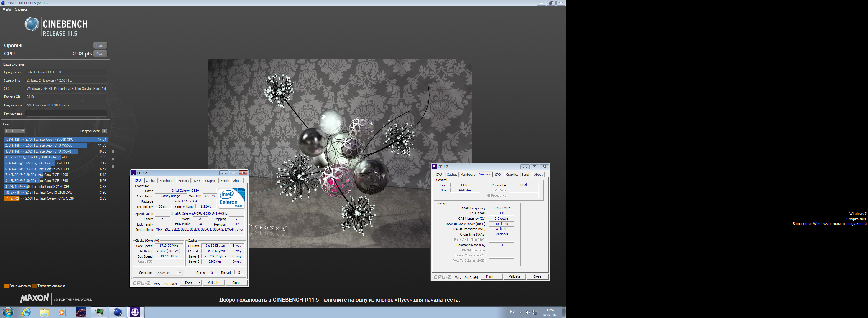Open the Socket #1 selection dropdown

click(x=168, y=273)
